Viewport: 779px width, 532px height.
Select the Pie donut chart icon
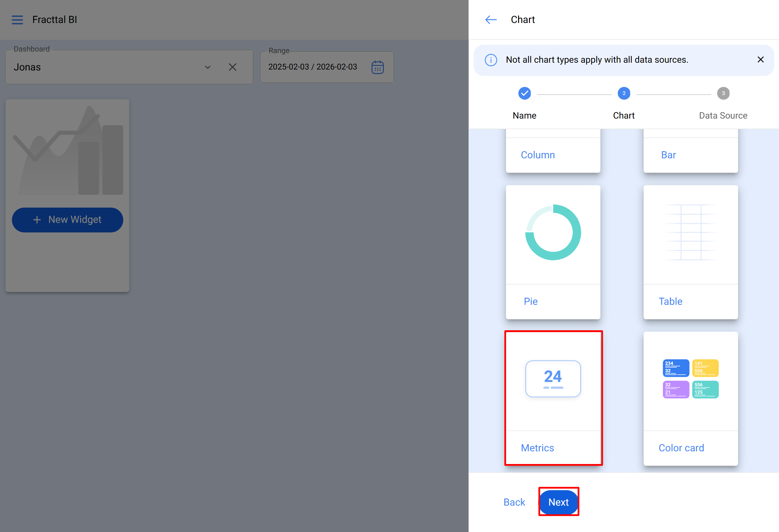553,232
